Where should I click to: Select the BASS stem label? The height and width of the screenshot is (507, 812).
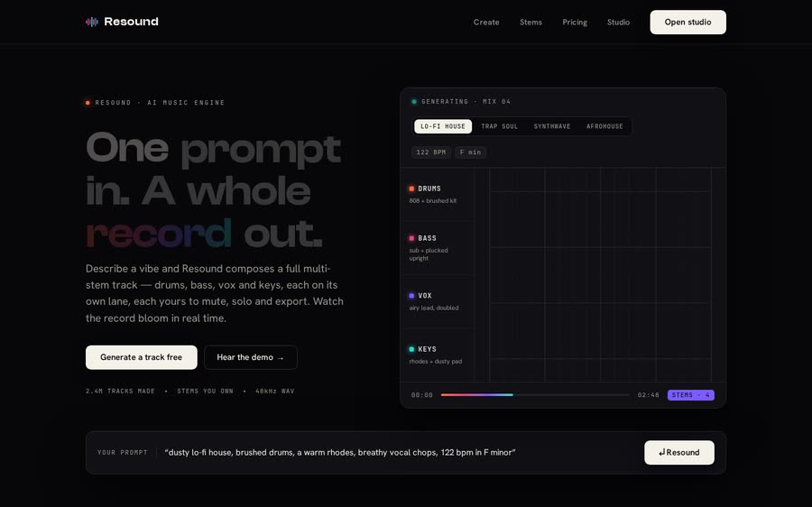point(428,238)
